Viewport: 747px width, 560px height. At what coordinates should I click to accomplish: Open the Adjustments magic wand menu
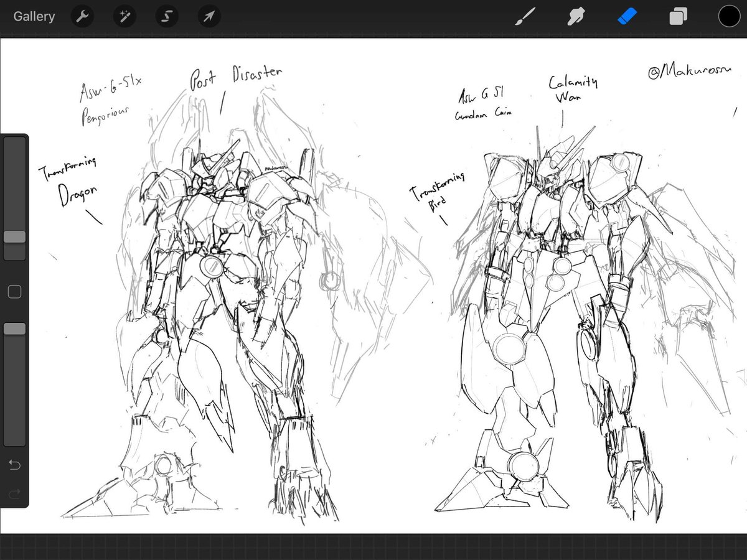pyautogui.click(x=124, y=17)
